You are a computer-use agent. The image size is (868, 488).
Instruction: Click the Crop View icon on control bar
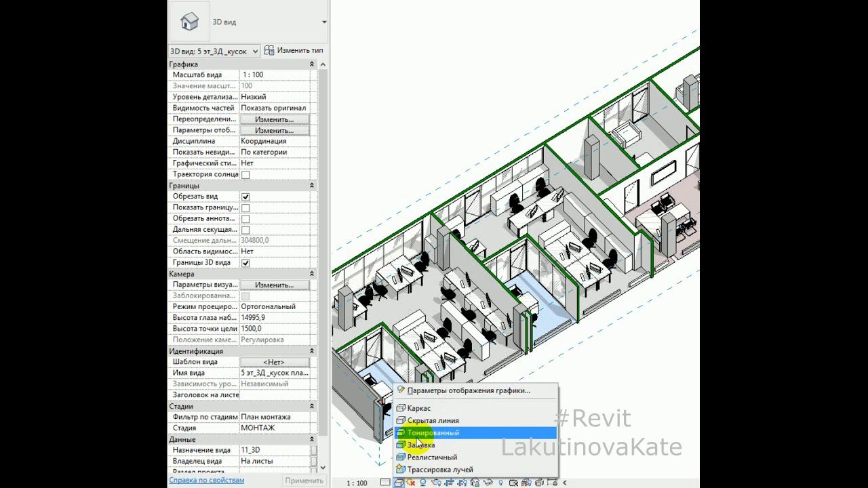449,483
